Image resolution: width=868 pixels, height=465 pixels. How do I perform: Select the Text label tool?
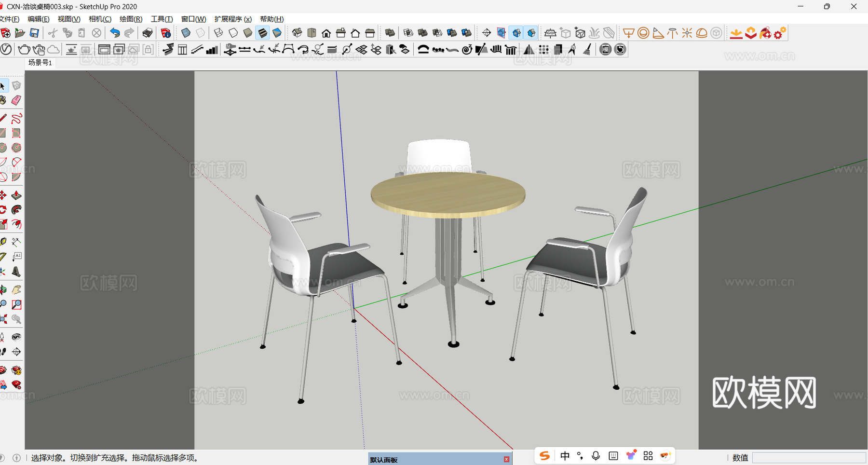[x=16, y=256]
